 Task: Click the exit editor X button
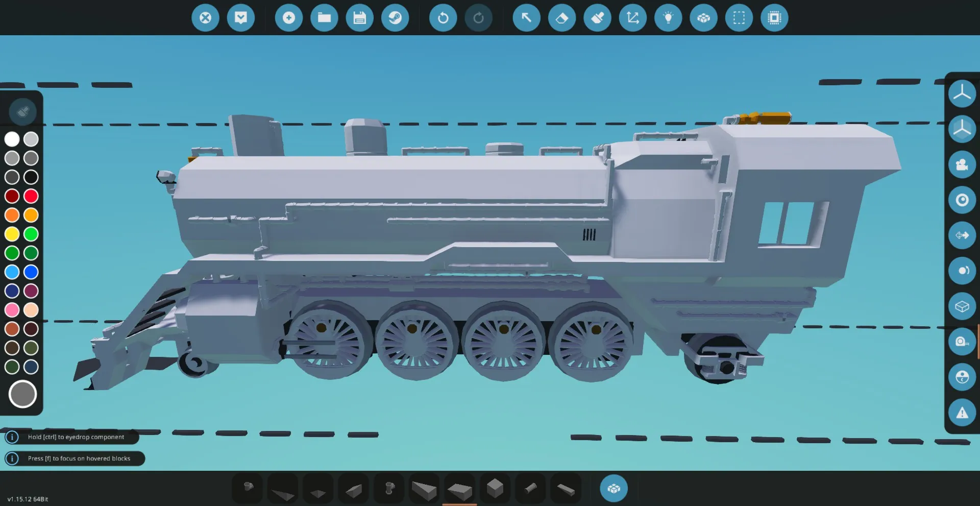205,18
